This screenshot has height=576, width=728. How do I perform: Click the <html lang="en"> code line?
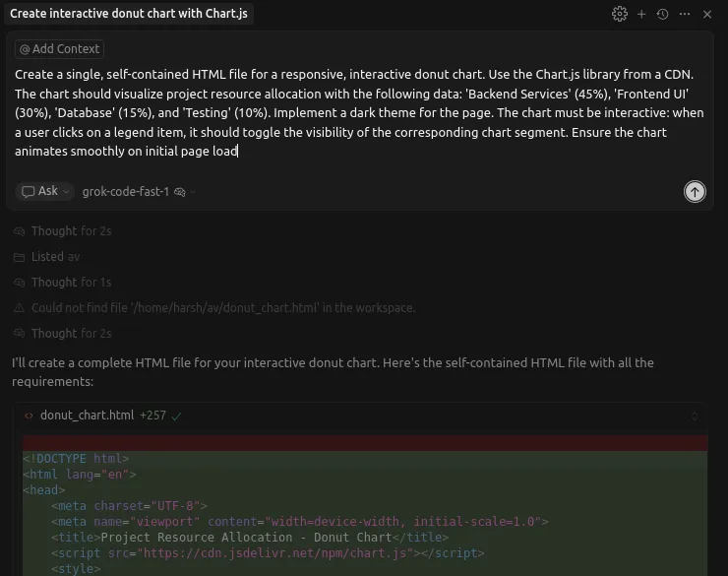point(80,475)
